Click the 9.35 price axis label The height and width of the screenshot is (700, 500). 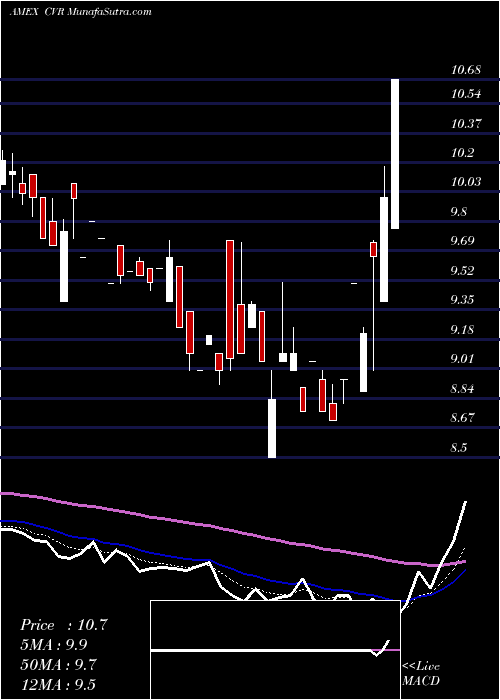click(x=462, y=300)
